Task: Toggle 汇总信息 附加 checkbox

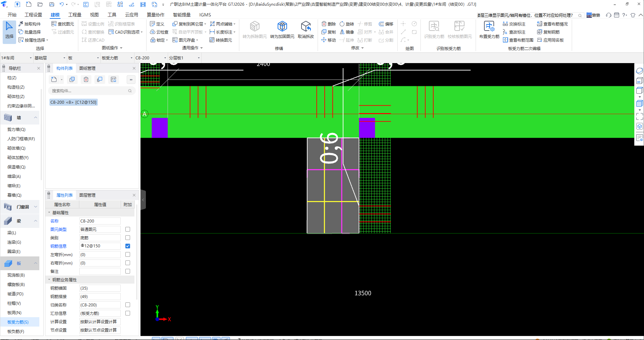Action: click(128, 313)
